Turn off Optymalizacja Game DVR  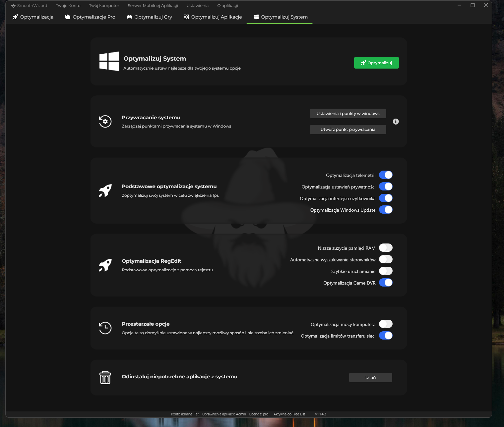[x=386, y=283]
